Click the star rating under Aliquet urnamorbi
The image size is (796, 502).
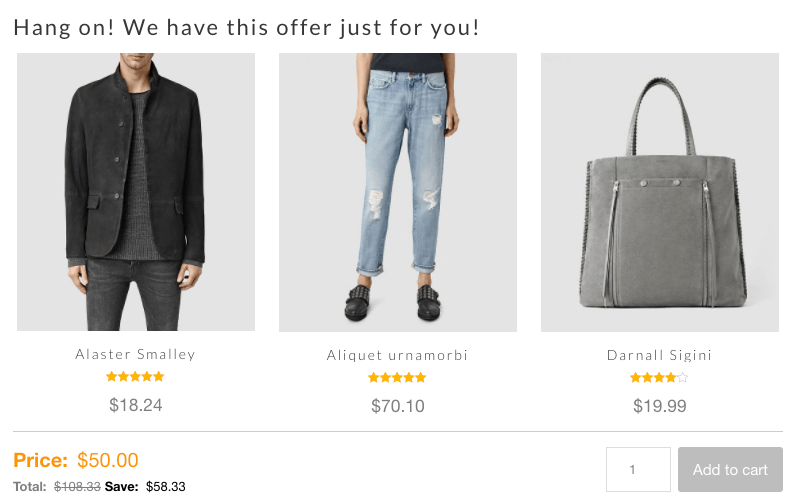(397, 377)
